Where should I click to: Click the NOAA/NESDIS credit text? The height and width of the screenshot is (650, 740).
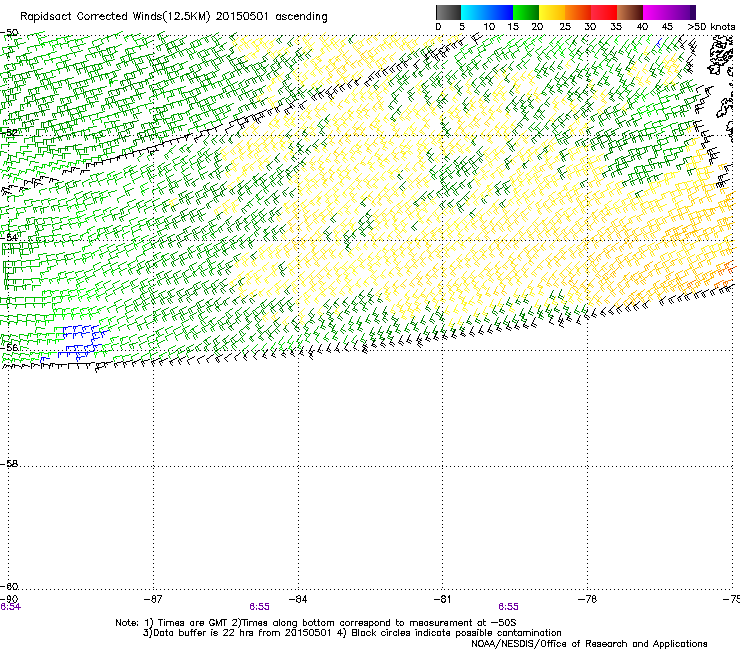[x=589, y=644]
